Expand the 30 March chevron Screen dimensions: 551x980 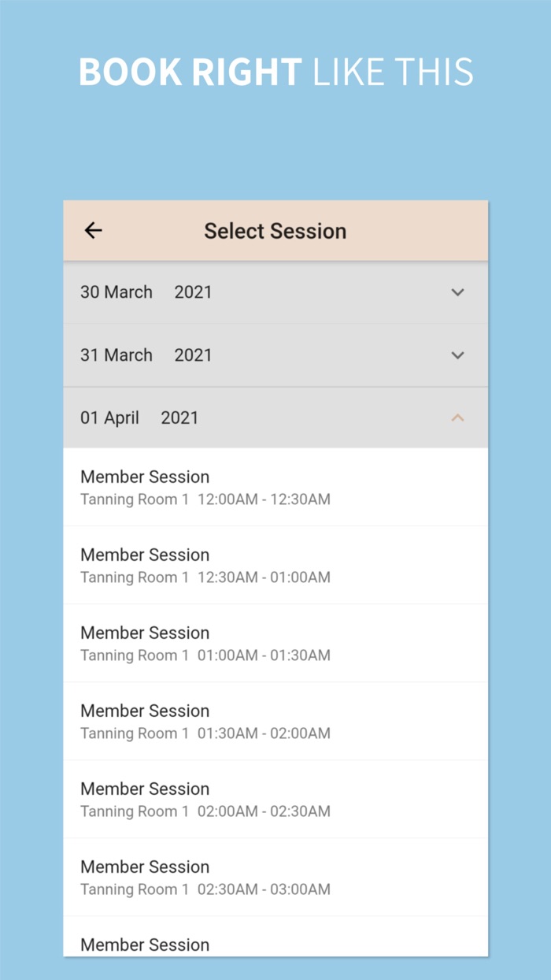pyautogui.click(x=457, y=292)
